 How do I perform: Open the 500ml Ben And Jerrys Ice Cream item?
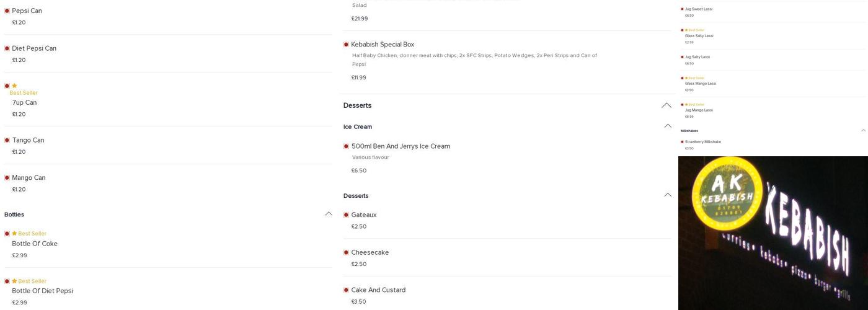pyautogui.click(x=401, y=146)
